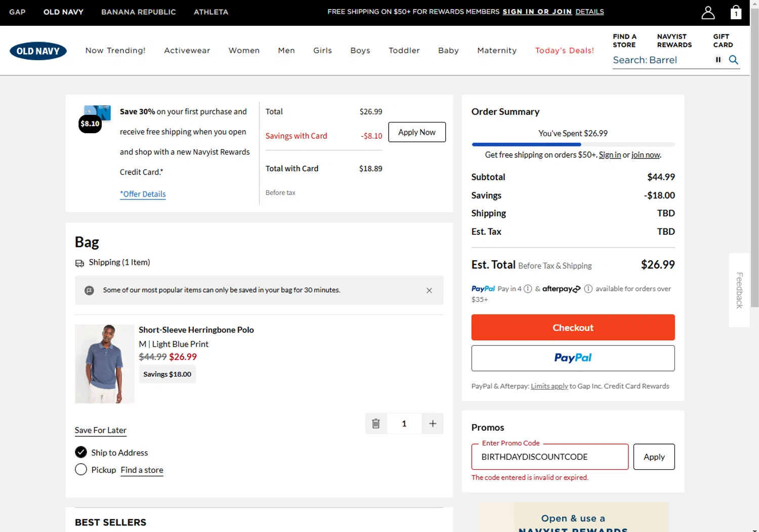Dismiss the 30 minutes bag notice
Image resolution: width=759 pixels, height=532 pixels.
pyautogui.click(x=429, y=291)
